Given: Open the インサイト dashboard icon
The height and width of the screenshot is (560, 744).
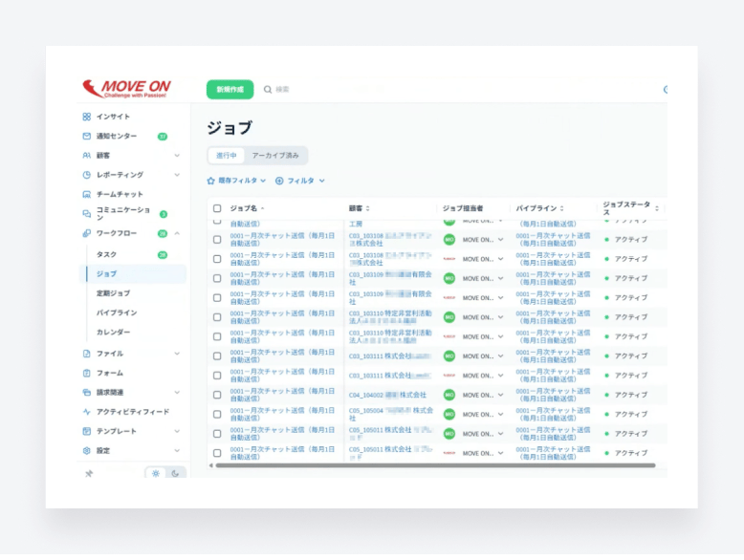Looking at the screenshot, I should pyautogui.click(x=86, y=117).
